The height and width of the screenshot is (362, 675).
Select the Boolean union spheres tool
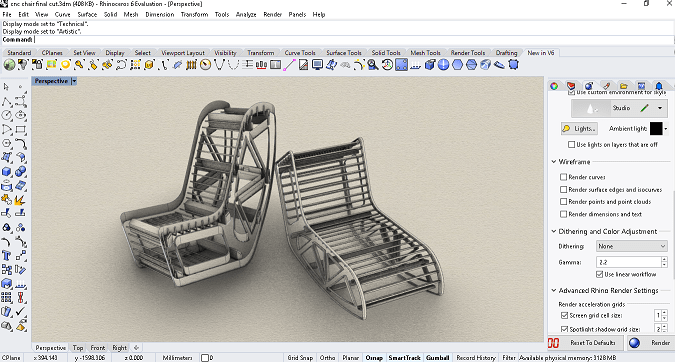tap(20, 171)
